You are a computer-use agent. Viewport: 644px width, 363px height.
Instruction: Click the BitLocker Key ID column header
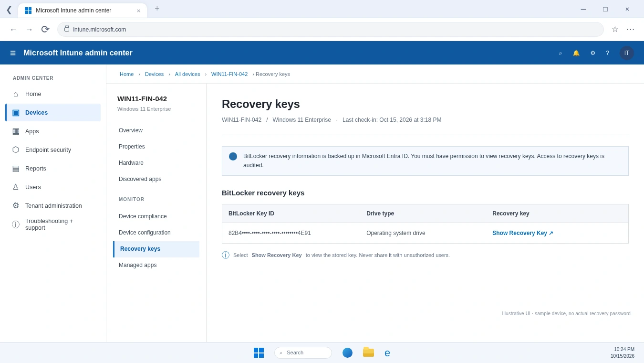(251, 214)
